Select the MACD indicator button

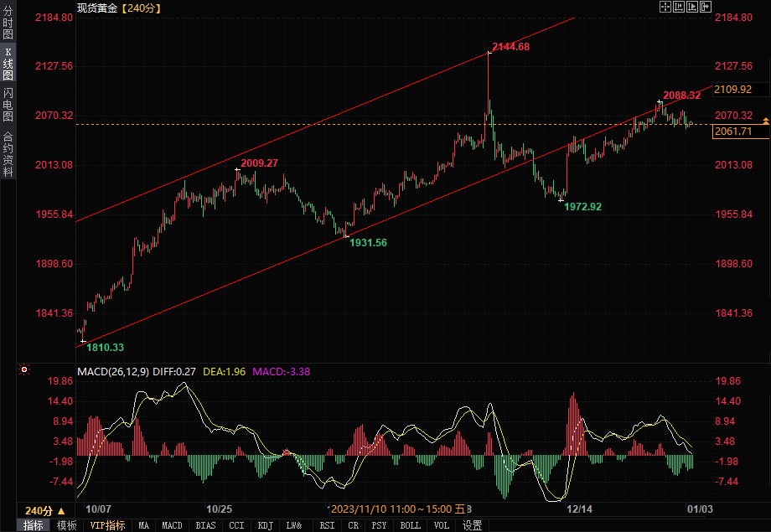(172, 525)
